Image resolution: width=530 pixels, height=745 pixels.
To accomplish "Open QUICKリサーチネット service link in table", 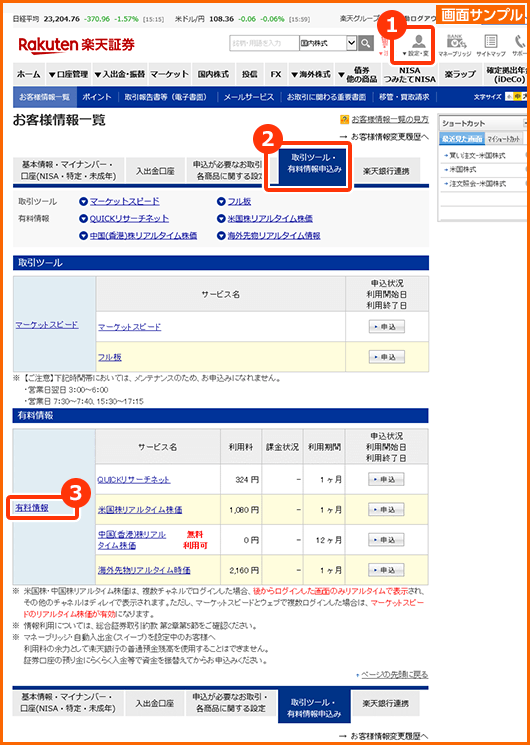I will tap(134, 479).
